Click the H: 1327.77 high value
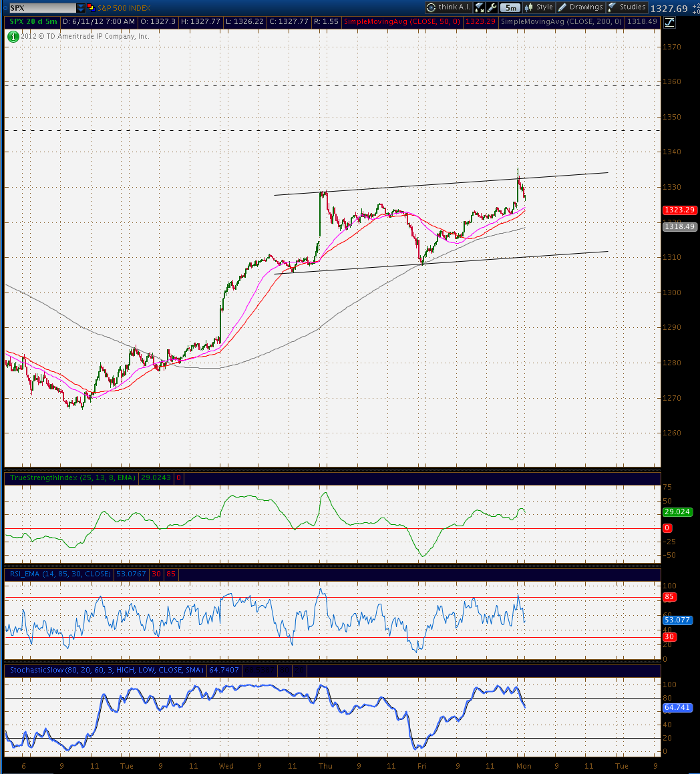This screenshot has height=774, width=700. tap(200, 22)
